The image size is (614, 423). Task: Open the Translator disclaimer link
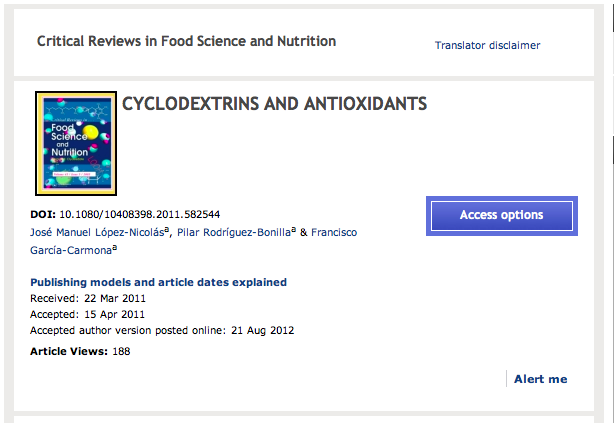click(x=487, y=45)
